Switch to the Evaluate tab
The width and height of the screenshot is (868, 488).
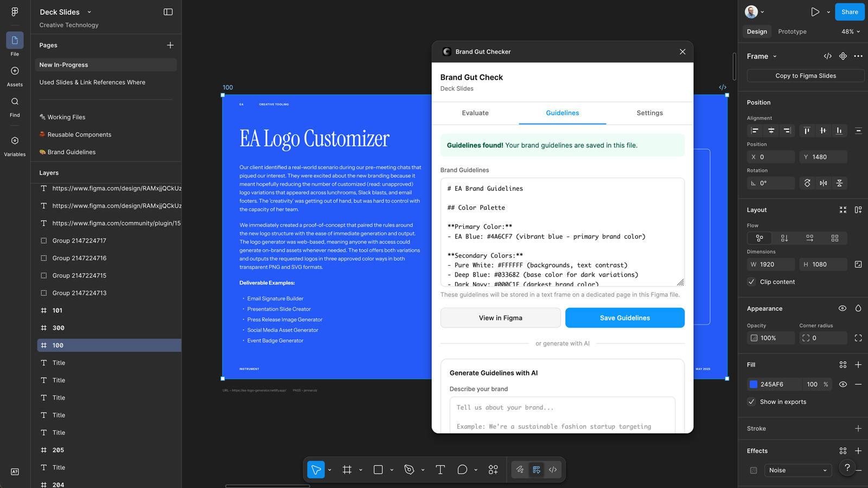pyautogui.click(x=475, y=113)
